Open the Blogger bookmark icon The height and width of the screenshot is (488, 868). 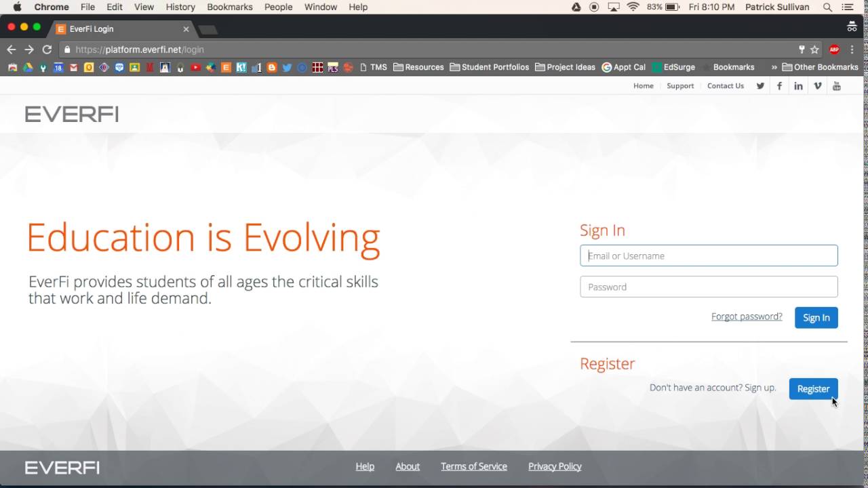pos(272,67)
